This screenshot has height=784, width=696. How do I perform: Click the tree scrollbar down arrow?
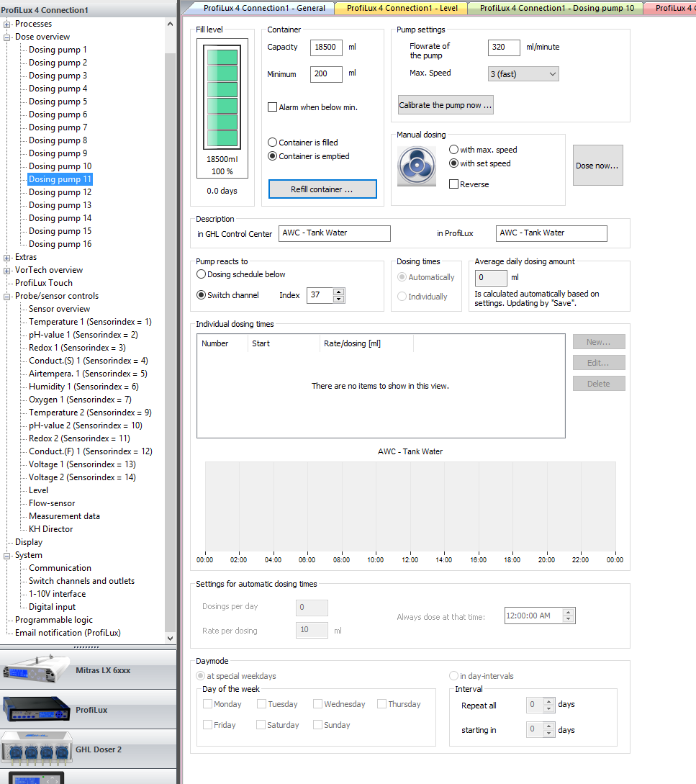(x=170, y=638)
